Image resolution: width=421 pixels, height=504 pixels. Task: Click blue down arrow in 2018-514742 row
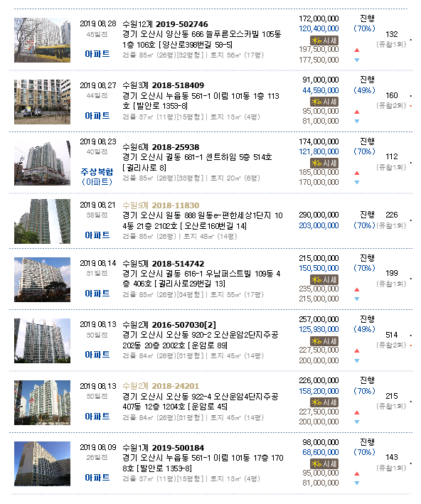[357, 299]
